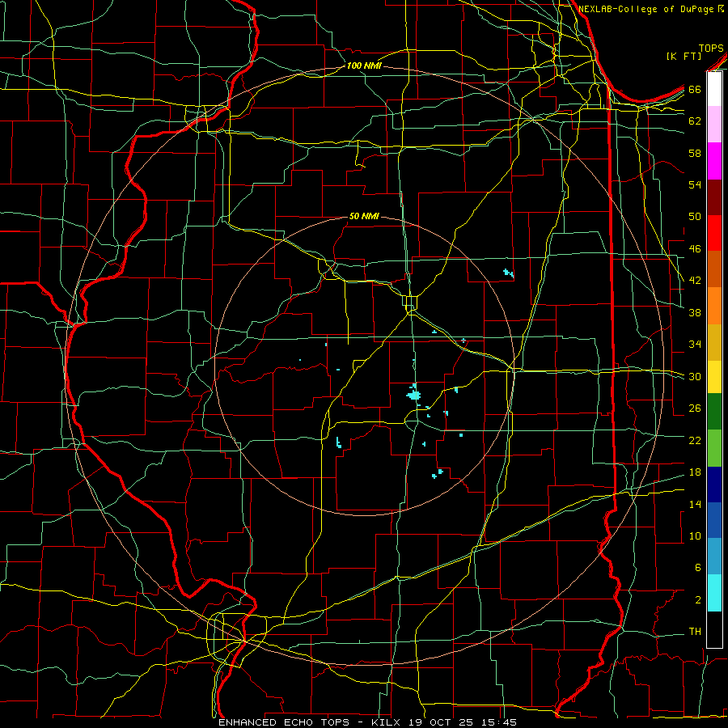728x728 pixels.
Task: Select the magenta legend color band
Action: click(x=714, y=161)
